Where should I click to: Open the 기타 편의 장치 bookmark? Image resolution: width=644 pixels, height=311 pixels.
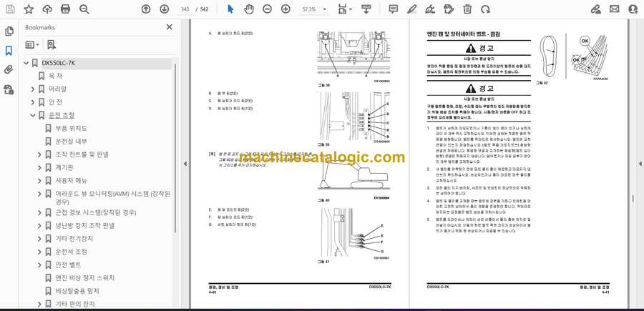coord(74,304)
